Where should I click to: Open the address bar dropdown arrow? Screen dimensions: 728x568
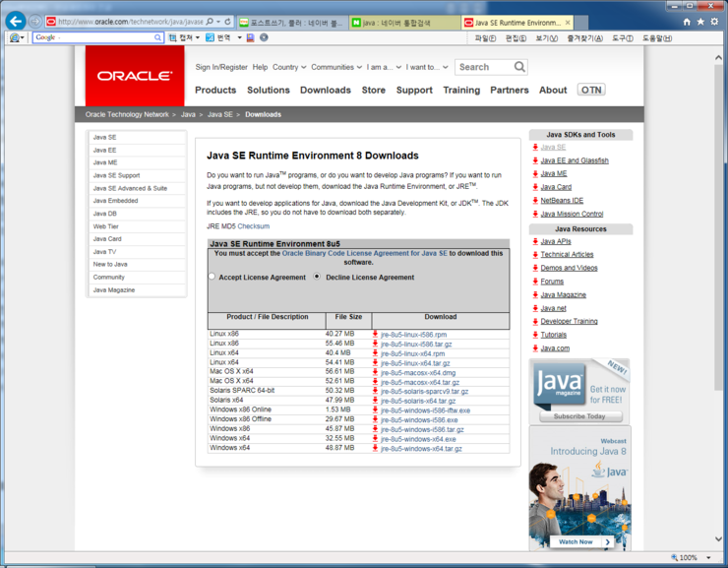point(218,22)
